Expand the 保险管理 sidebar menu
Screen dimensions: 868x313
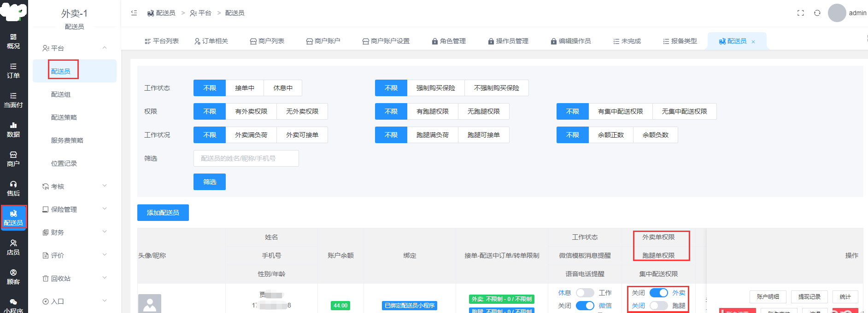74,209
